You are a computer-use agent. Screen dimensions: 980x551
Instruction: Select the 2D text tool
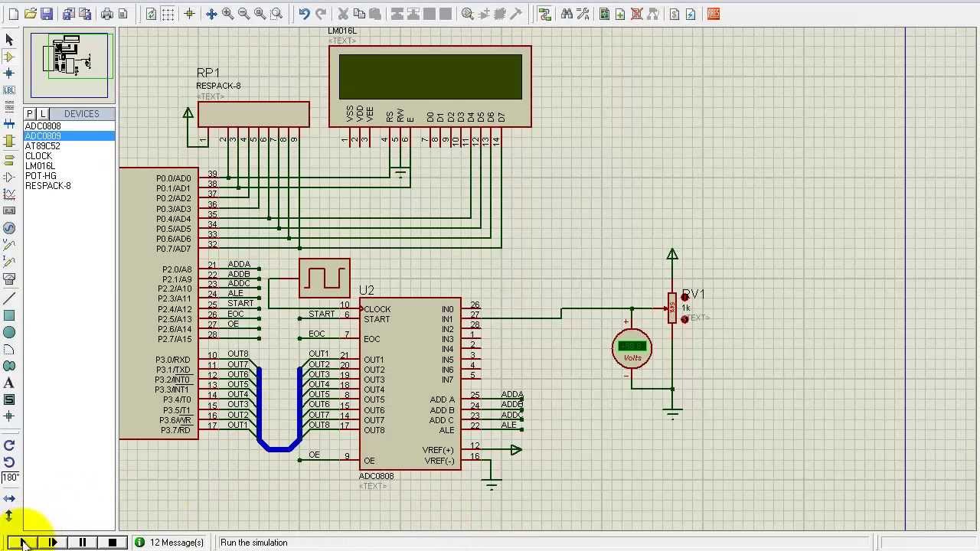click(x=9, y=383)
